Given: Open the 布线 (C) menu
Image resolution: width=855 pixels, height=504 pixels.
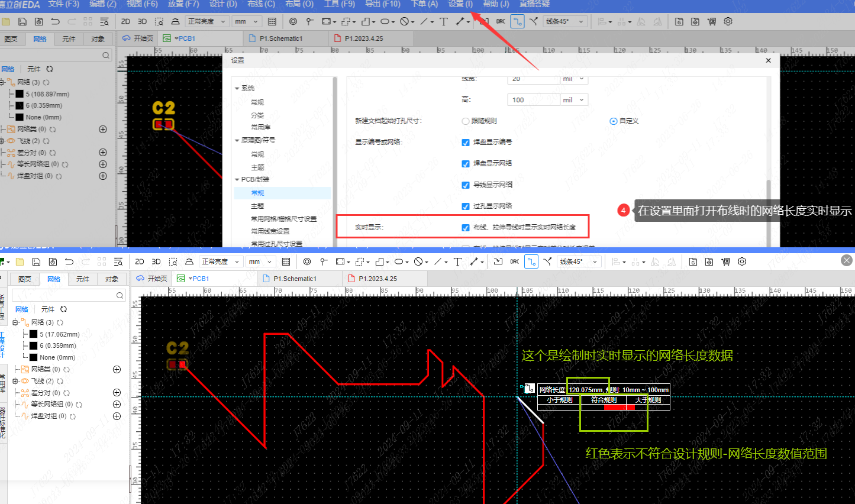Looking at the screenshot, I should tap(261, 4).
